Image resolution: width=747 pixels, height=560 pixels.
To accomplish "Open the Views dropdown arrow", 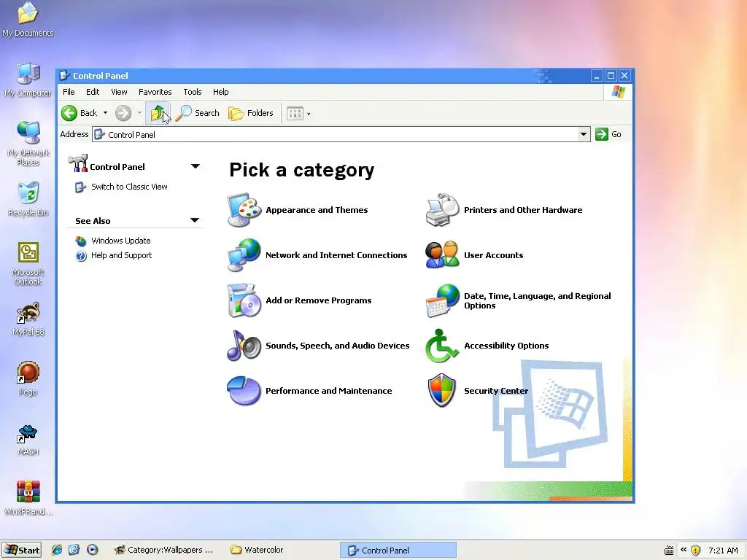I will click(x=309, y=114).
